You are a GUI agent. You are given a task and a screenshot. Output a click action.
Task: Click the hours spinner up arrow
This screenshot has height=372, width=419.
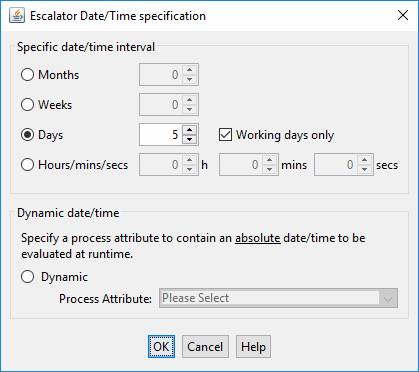click(189, 160)
